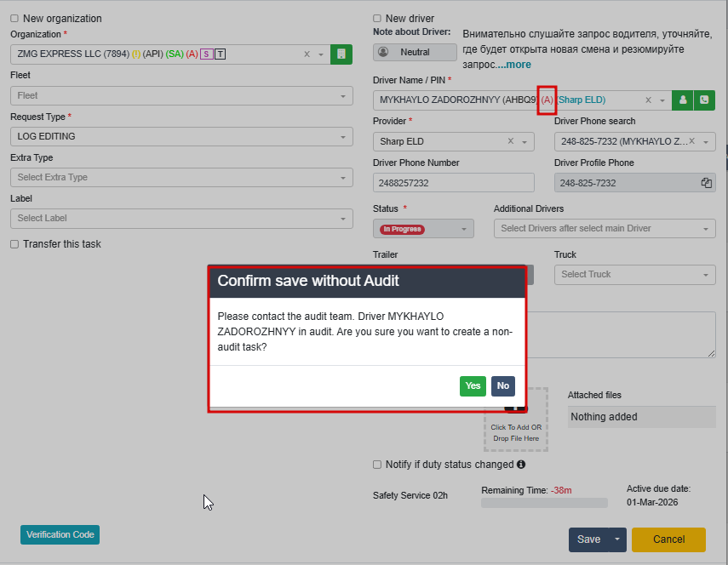Check the New driver checkbox
The width and height of the screenshot is (728, 565).
click(x=377, y=18)
